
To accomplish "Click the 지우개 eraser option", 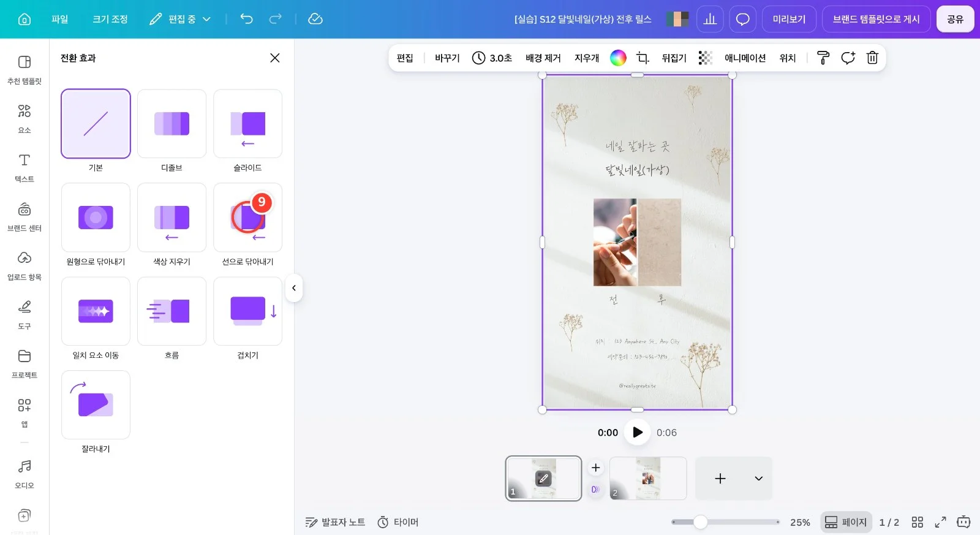I will [x=587, y=58].
